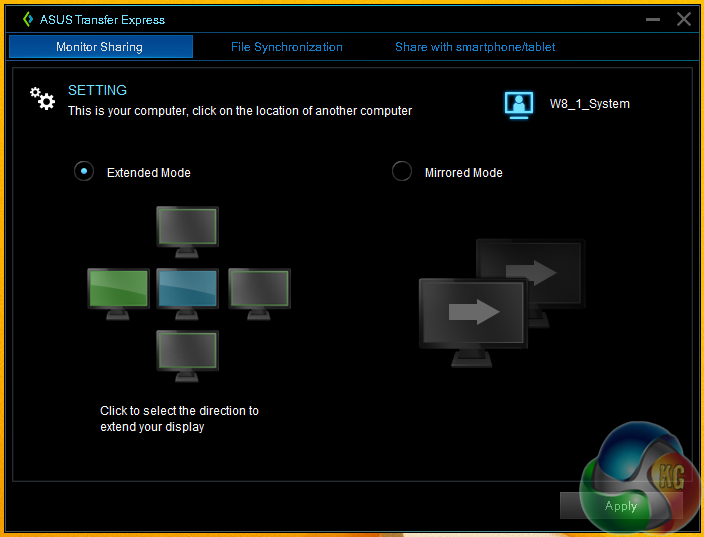Click the settings gears icon
This screenshot has height=537, width=704.
coord(43,99)
